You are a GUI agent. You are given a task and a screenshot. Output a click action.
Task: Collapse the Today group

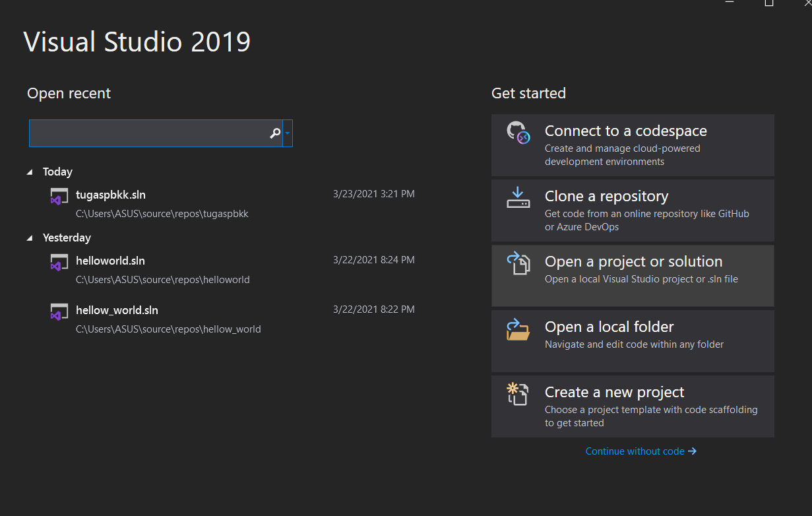30,172
